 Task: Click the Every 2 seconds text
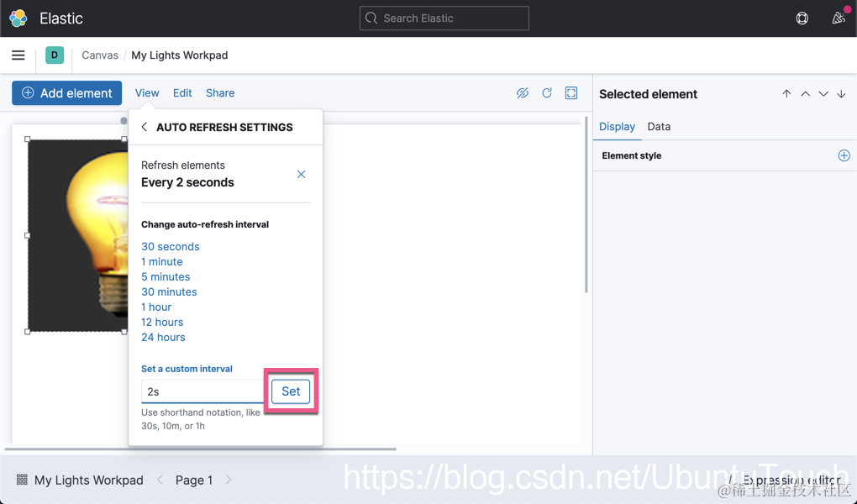187,182
